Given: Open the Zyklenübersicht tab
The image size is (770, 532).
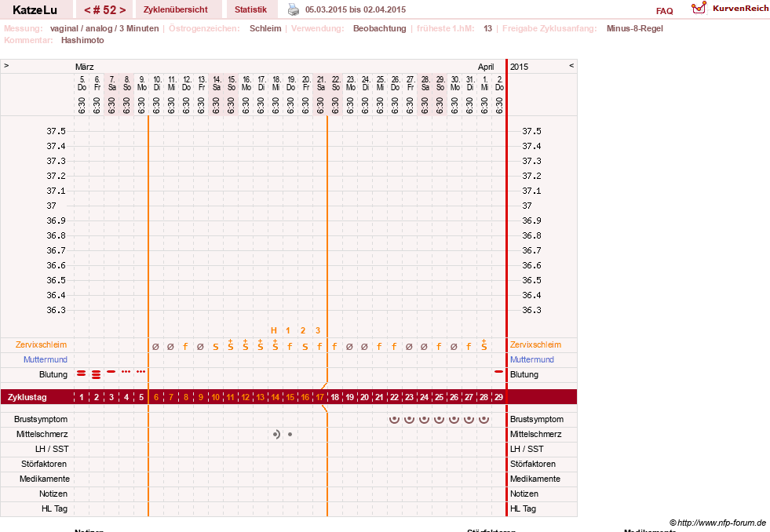Looking at the screenshot, I should tap(175, 9).
